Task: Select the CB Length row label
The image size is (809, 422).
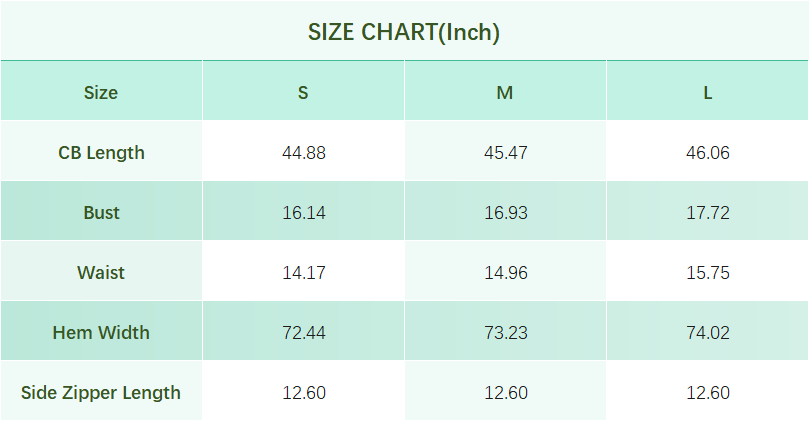Action: pyautogui.click(x=101, y=153)
